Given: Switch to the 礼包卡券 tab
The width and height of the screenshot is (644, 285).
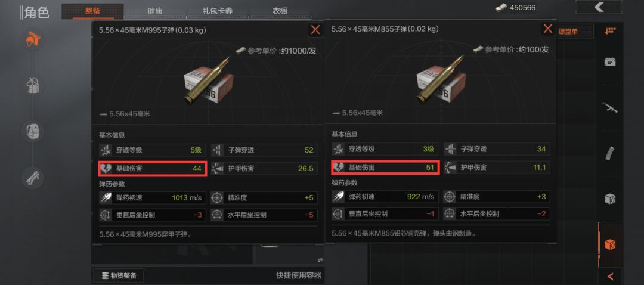Looking at the screenshot, I should (x=217, y=11).
